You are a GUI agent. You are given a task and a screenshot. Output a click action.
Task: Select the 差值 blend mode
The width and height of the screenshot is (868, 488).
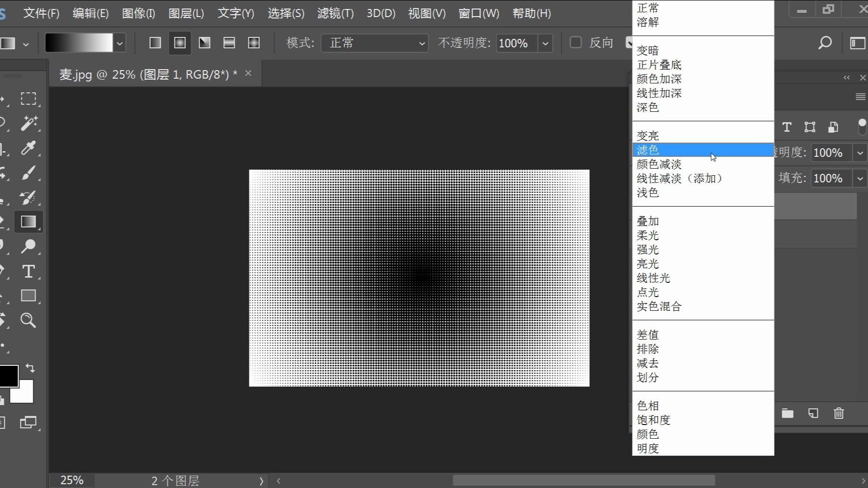click(703, 335)
